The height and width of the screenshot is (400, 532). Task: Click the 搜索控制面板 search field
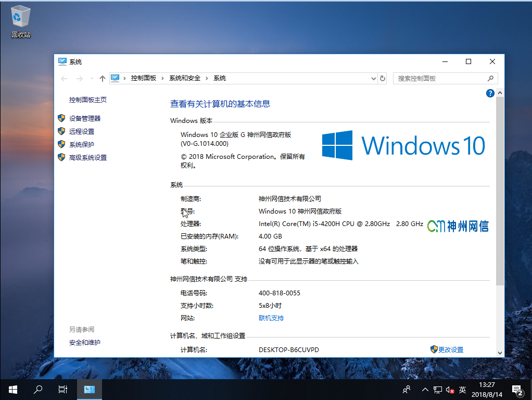[x=440, y=79]
